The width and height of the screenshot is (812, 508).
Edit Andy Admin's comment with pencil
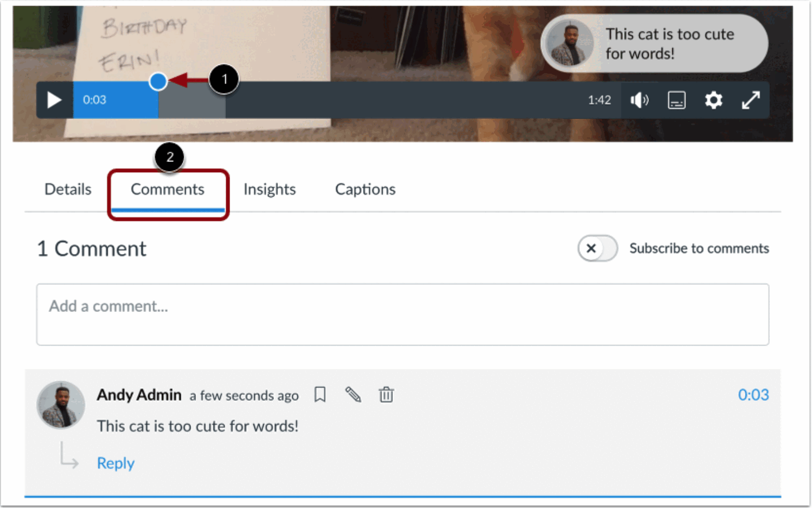pyautogui.click(x=353, y=395)
